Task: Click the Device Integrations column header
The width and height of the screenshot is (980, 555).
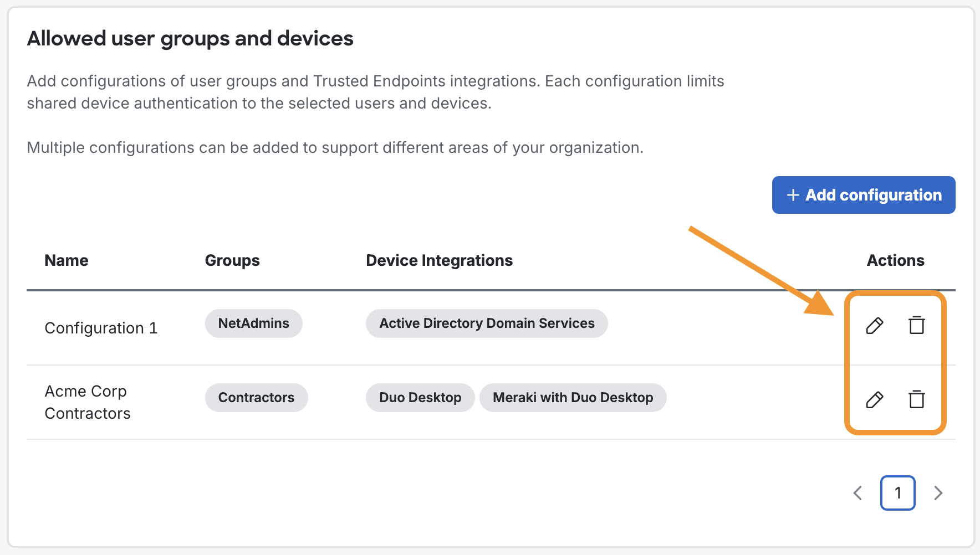Action: coord(439,260)
